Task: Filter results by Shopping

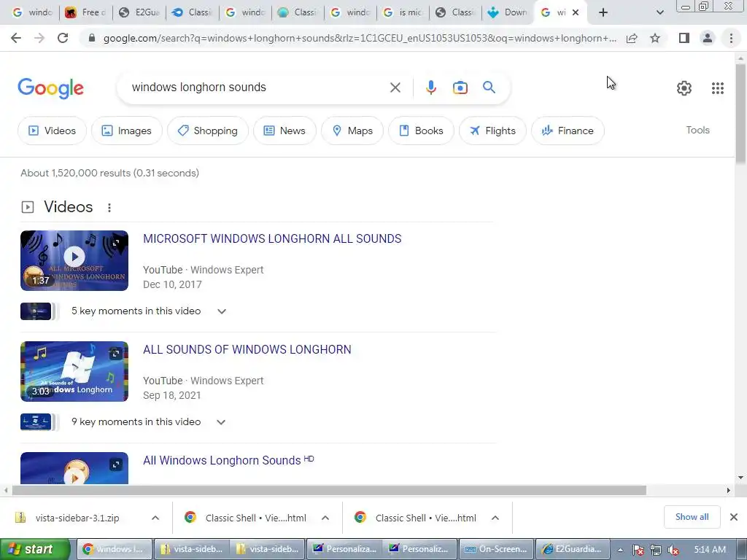Action: [208, 131]
